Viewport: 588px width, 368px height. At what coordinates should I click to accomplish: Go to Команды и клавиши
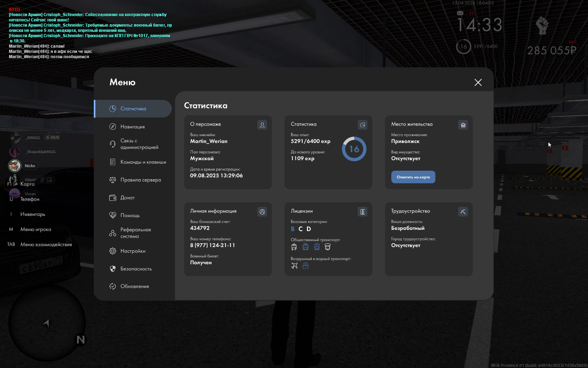click(x=143, y=162)
